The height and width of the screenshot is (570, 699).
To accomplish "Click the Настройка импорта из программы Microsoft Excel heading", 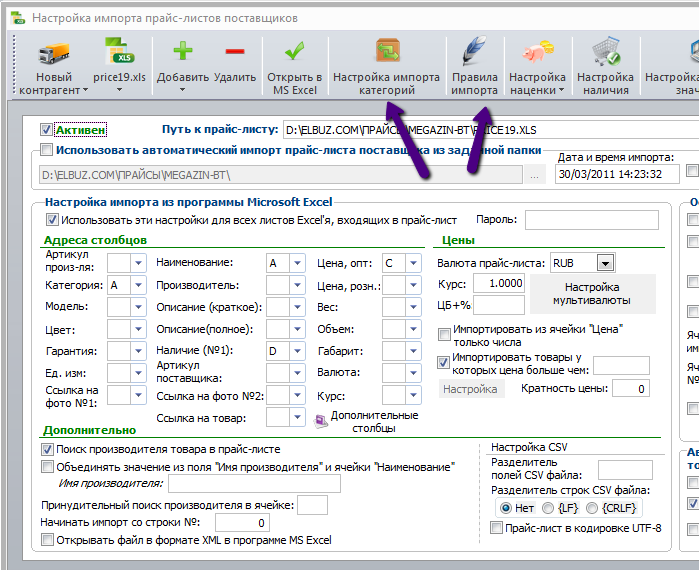I will point(189,202).
